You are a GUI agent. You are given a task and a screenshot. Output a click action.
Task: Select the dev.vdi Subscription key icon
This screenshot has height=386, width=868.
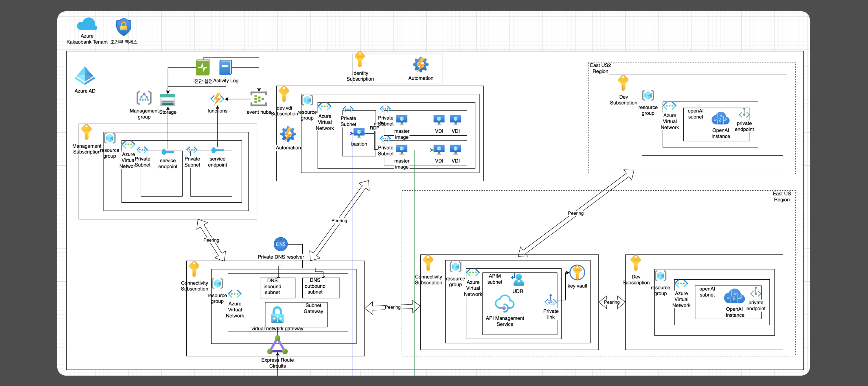[284, 94]
